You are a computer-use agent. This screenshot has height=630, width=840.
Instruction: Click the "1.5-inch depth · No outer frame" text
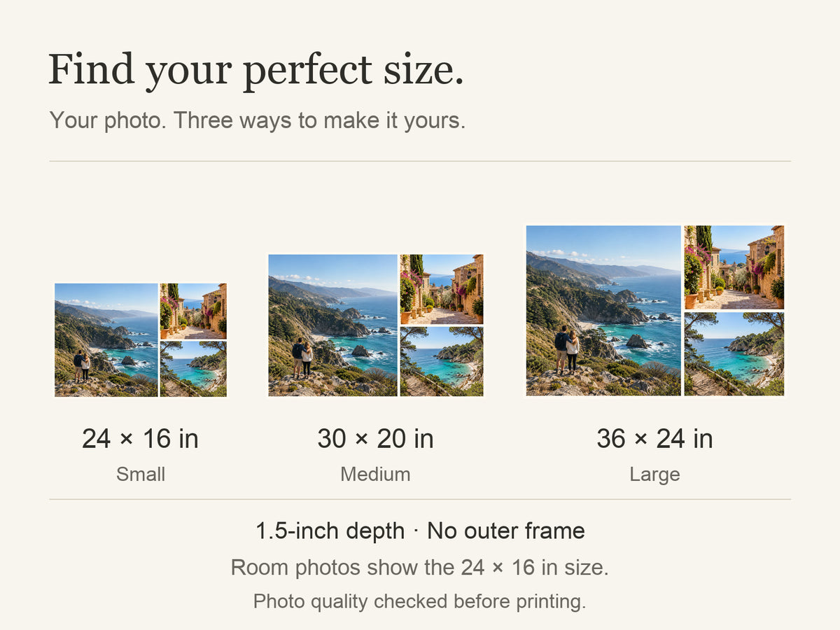420,531
